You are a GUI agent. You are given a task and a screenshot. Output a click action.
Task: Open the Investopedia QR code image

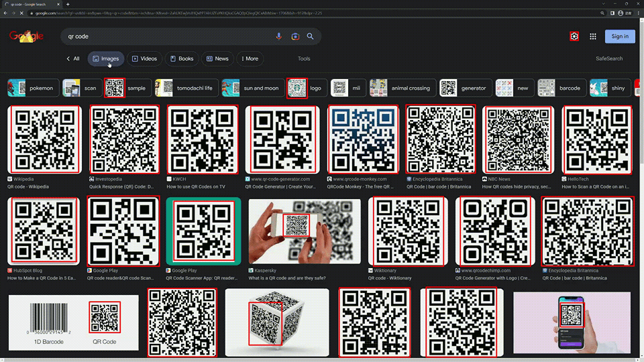(x=125, y=139)
